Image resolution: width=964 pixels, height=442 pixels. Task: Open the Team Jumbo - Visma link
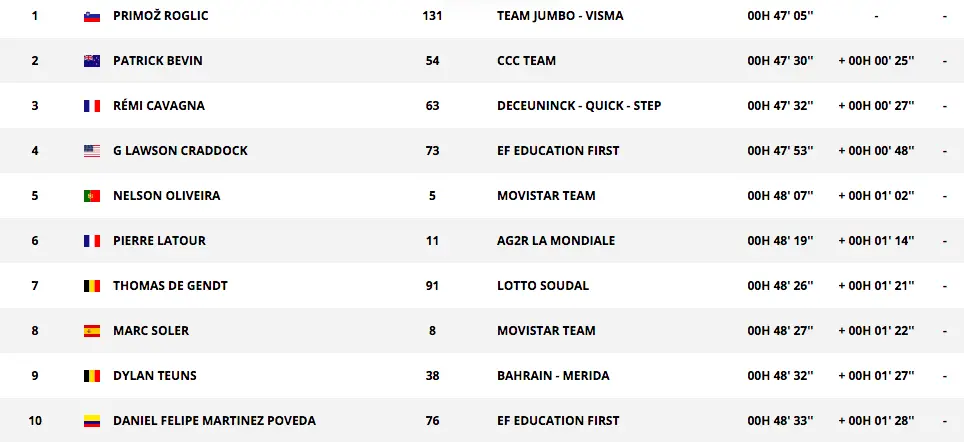560,16
